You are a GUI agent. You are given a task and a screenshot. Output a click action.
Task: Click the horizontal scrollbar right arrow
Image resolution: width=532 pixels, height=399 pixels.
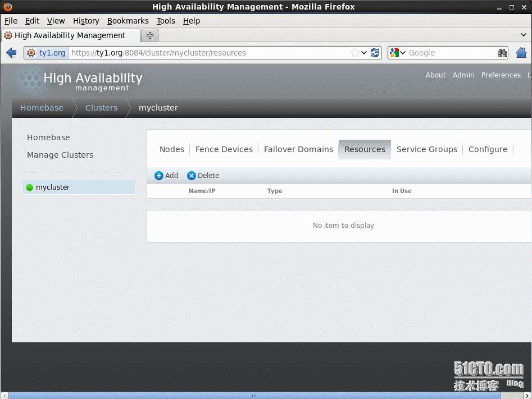tap(528, 396)
